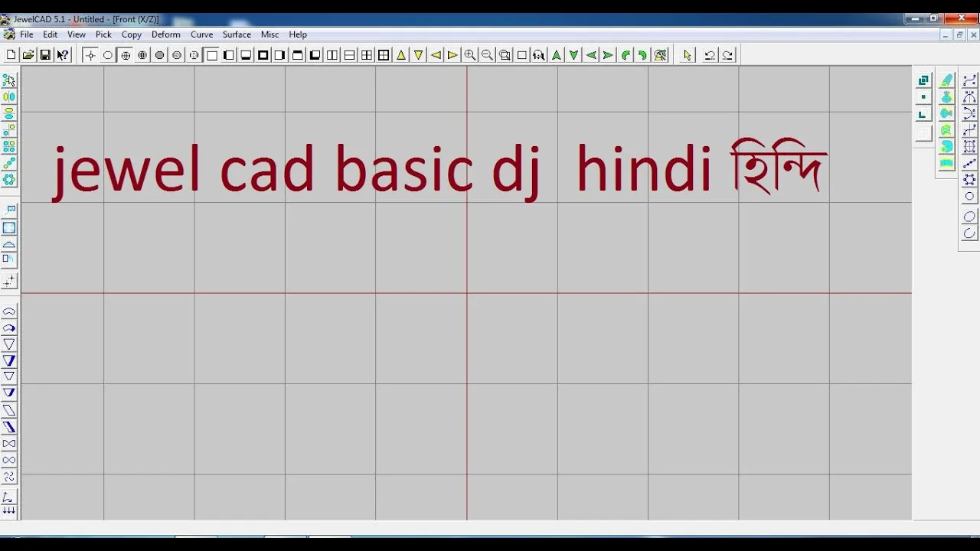The image size is (980, 551).
Task: Click the yellow left triangle pan button
Action: [436, 55]
